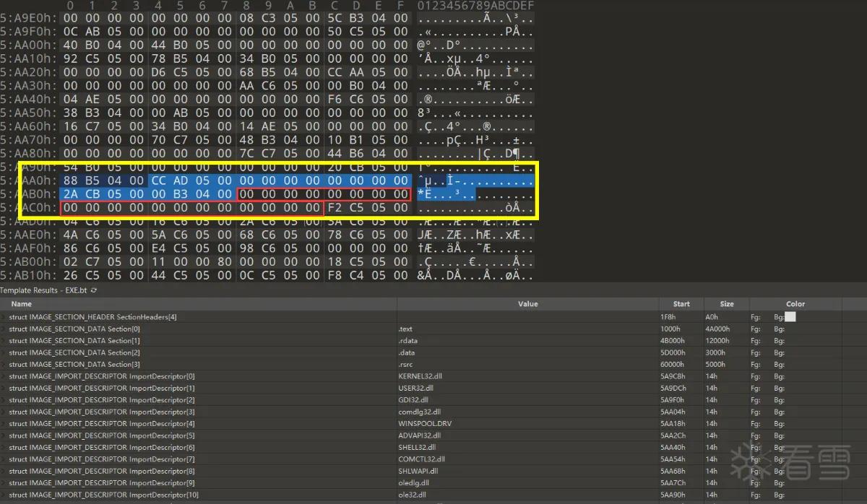Select the Section[3] .rsrc row
Image resolution: width=867 pixels, height=504 pixels.
coord(433,365)
